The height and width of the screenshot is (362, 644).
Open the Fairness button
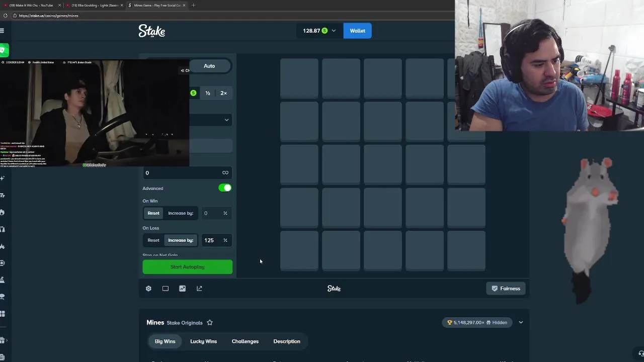[506, 289]
